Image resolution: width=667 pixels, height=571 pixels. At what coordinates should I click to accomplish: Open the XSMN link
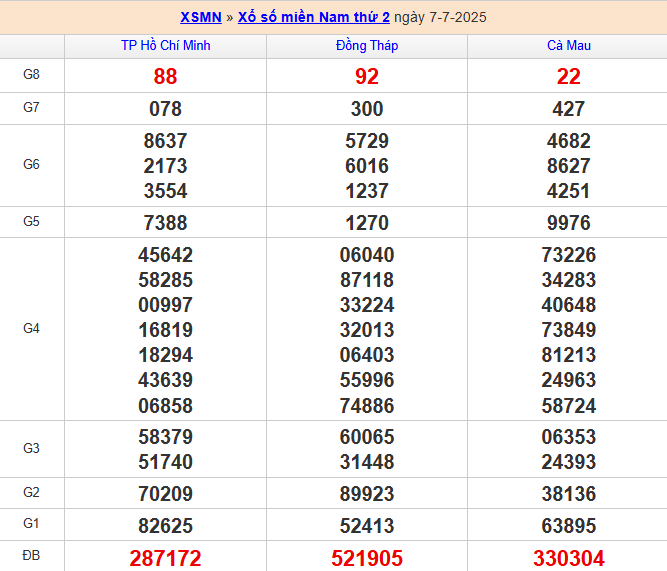coord(201,17)
